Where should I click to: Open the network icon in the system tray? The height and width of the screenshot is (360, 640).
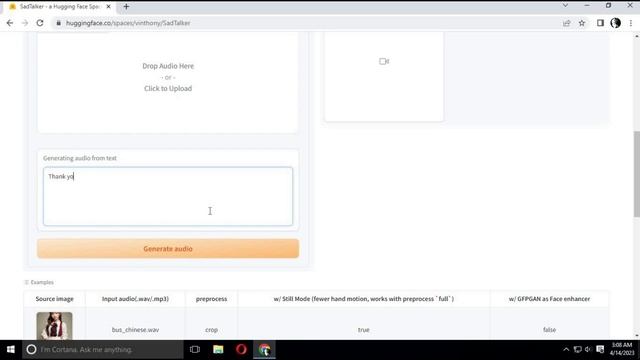coord(578,350)
